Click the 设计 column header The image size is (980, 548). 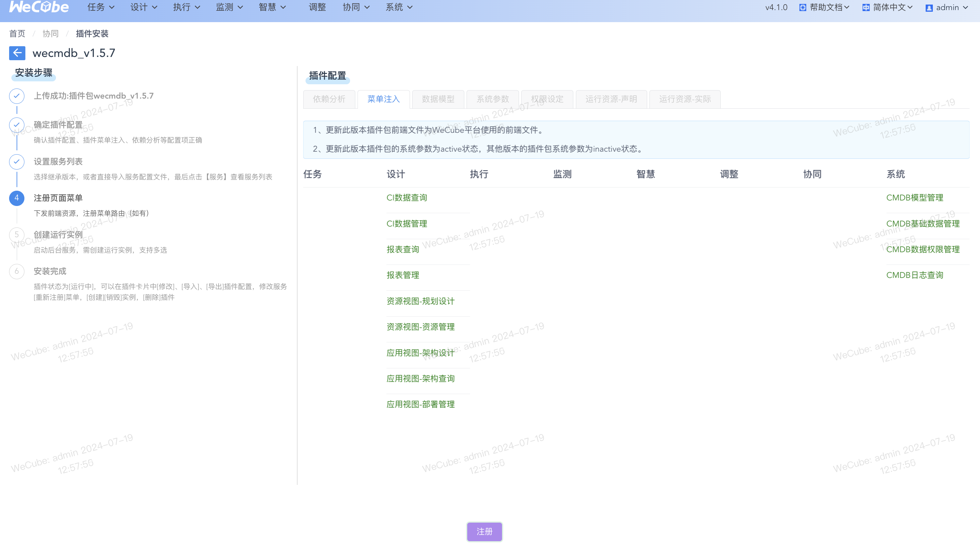click(396, 174)
